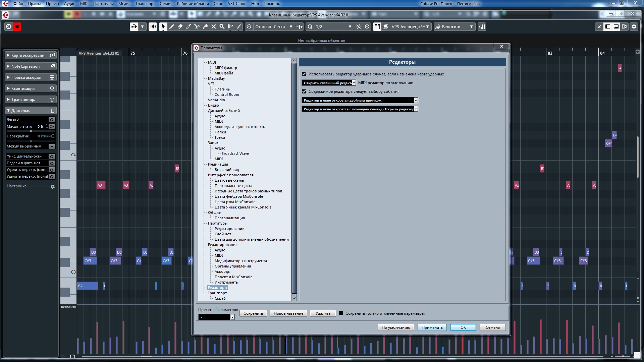644x362 pixels.
Task: Click the Применить button
Action: (432, 327)
